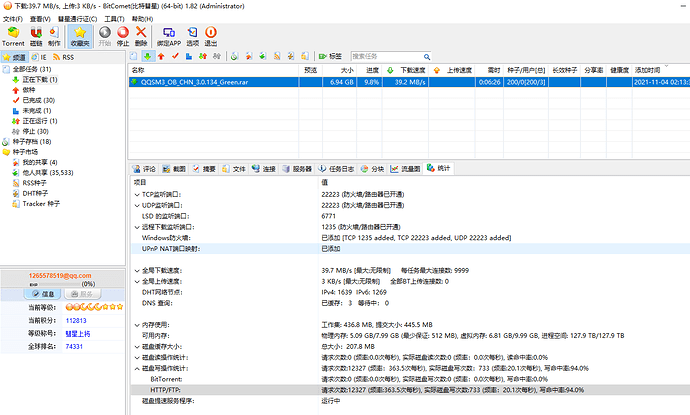Select 正在下载 (1) in the task tree
This screenshot has width=690, height=415.
click(x=40, y=80)
